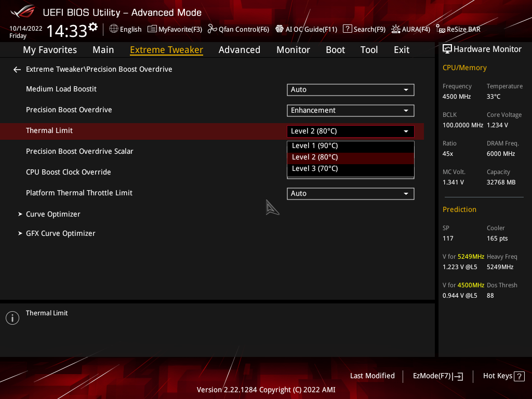Select CPU Boost Clock Override row
532x399 pixels.
pyautogui.click(x=68, y=172)
